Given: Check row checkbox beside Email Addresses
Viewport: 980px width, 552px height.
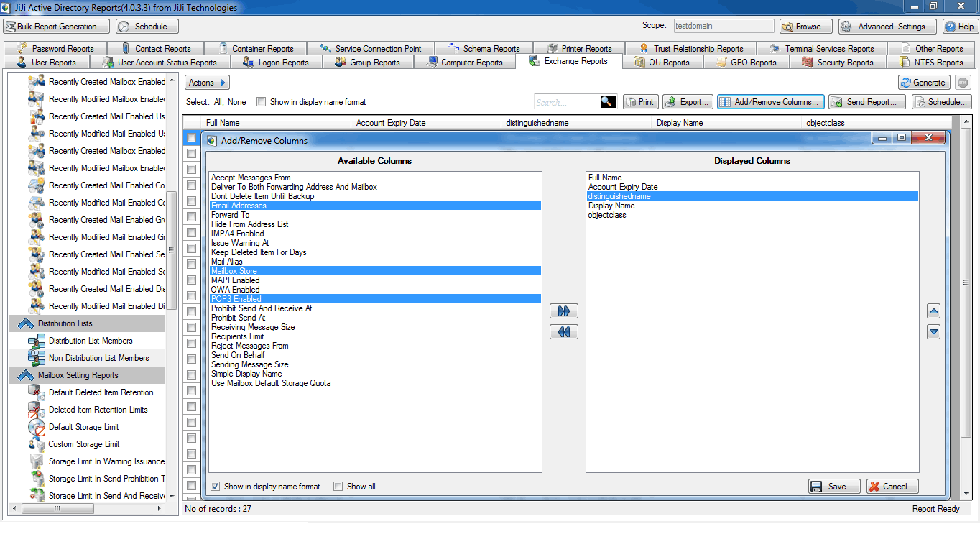Looking at the screenshot, I should point(191,201).
